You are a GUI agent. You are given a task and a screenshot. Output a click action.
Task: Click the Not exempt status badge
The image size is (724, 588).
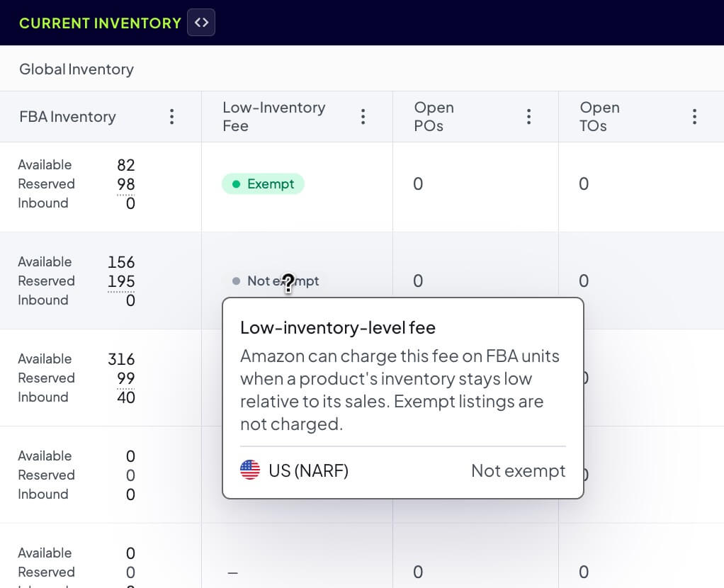click(275, 281)
